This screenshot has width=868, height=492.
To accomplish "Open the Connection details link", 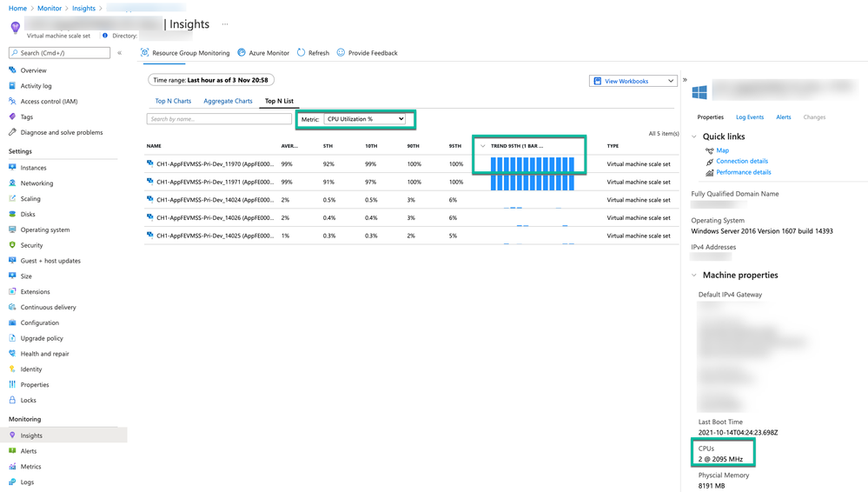I will point(742,161).
